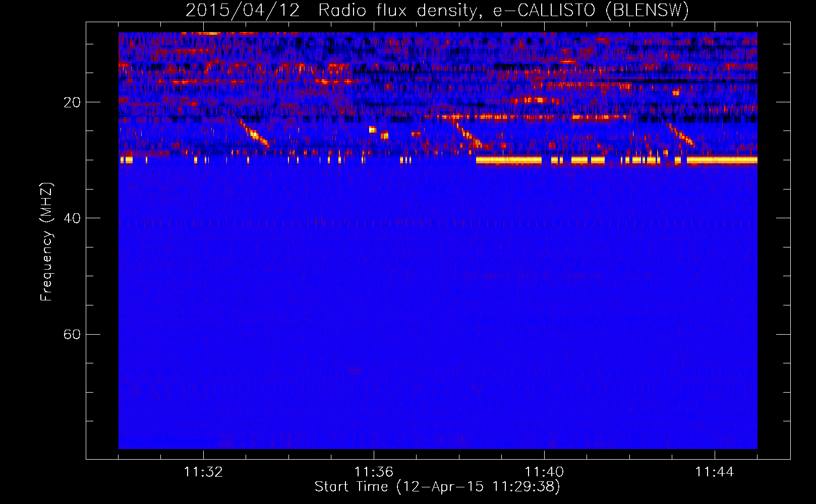Select the date '2015/04/12' in the title
The width and height of the screenshot is (816, 504).
[x=243, y=11]
